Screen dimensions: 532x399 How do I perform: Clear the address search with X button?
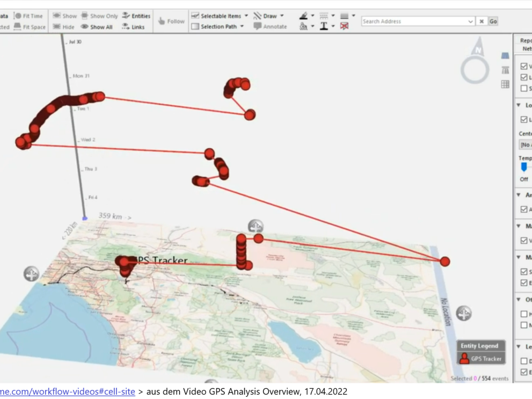click(482, 21)
